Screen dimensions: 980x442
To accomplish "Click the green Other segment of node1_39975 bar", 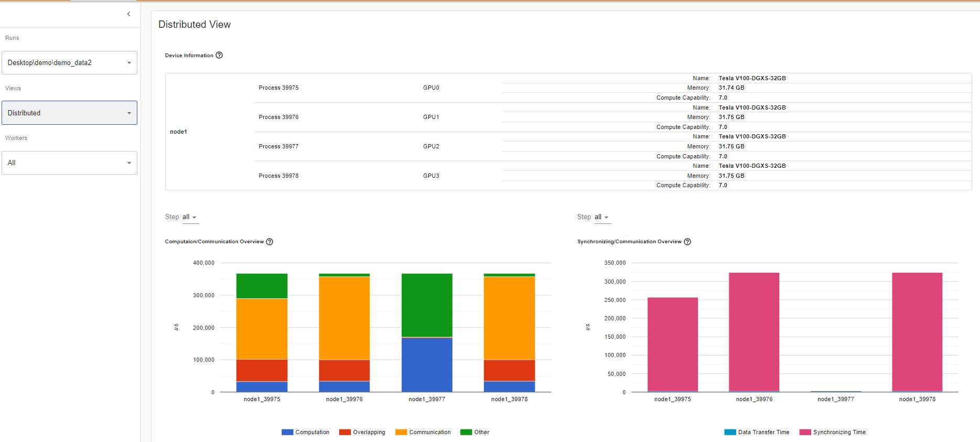I will point(262,286).
